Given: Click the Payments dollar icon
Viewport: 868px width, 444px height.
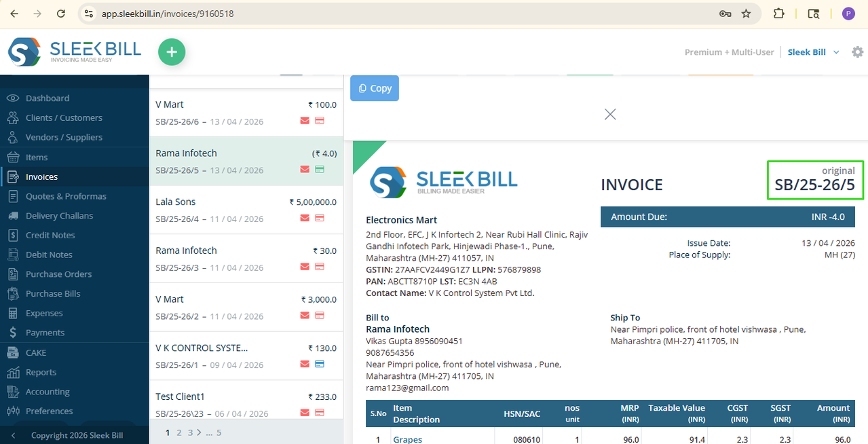Looking at the screenshot, I should 13,333.
